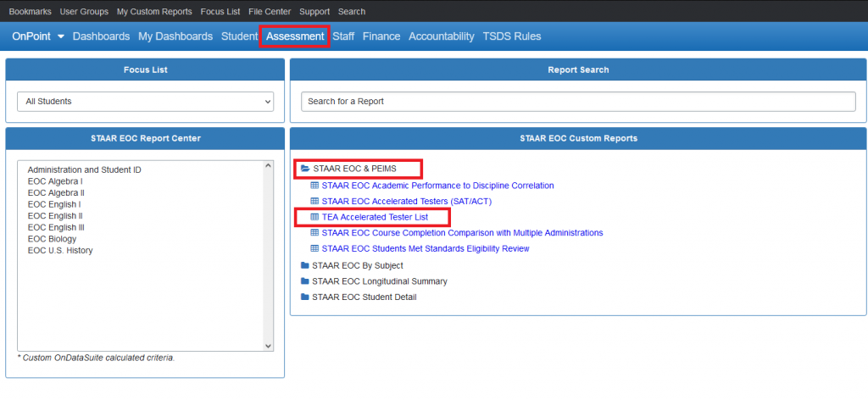Click folder icon beside STAAR EOC Student Detail
868x400 pixels.
[x=305, y=297]
